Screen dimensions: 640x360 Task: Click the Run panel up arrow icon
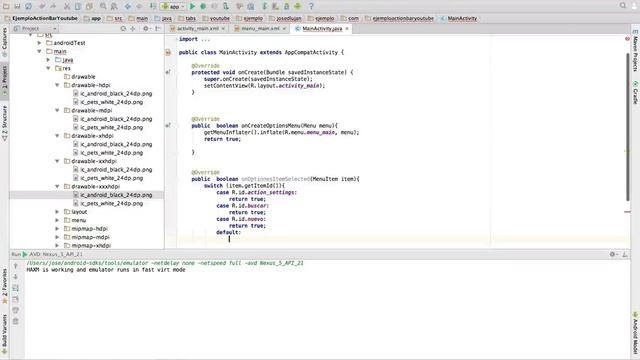coord(16,266)
